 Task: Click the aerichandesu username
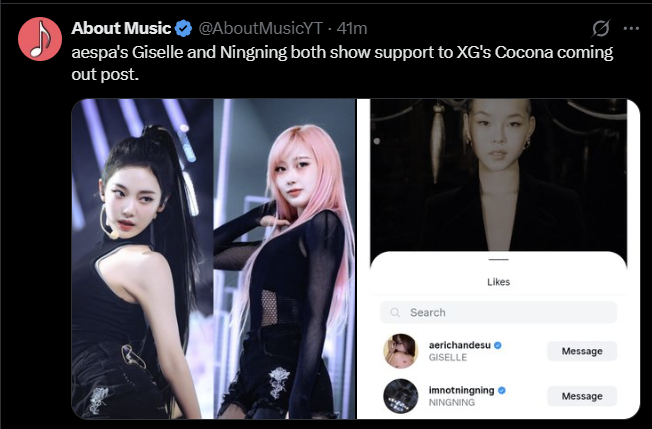click(459, 345)
